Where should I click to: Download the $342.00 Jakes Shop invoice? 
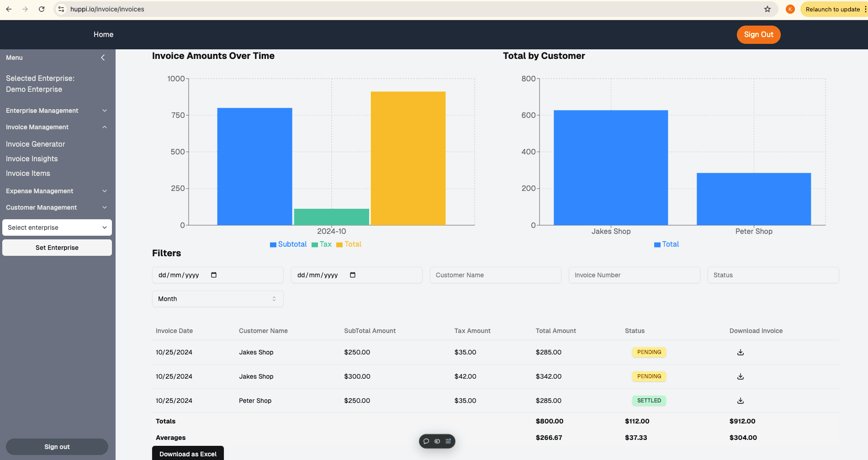[x=741, y=376]
